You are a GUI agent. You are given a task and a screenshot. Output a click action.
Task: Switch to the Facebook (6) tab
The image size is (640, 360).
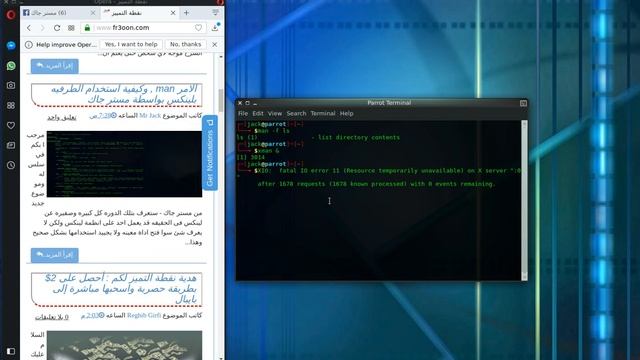[x=59, y=13]
